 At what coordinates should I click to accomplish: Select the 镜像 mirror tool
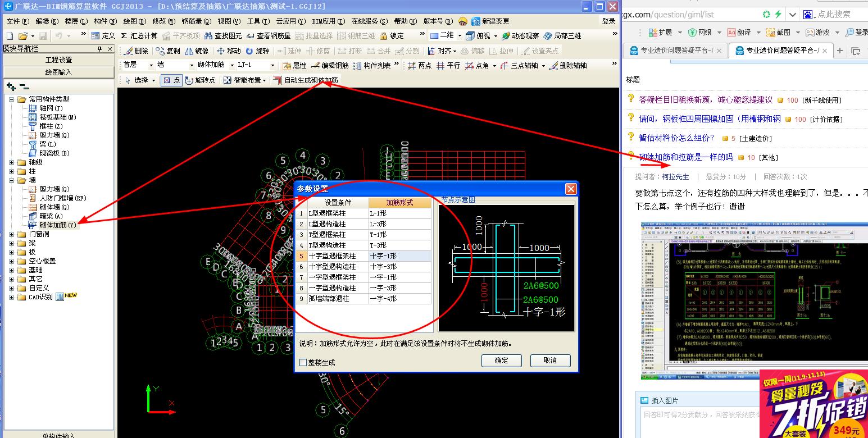coord(196,51)
